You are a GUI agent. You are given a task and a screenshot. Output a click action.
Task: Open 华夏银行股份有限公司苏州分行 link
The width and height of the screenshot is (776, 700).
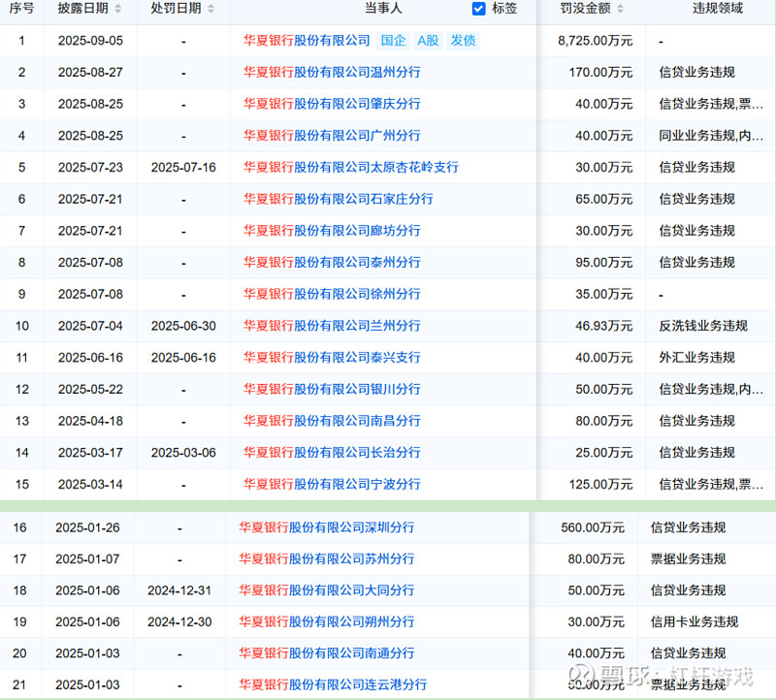point(327,559)
